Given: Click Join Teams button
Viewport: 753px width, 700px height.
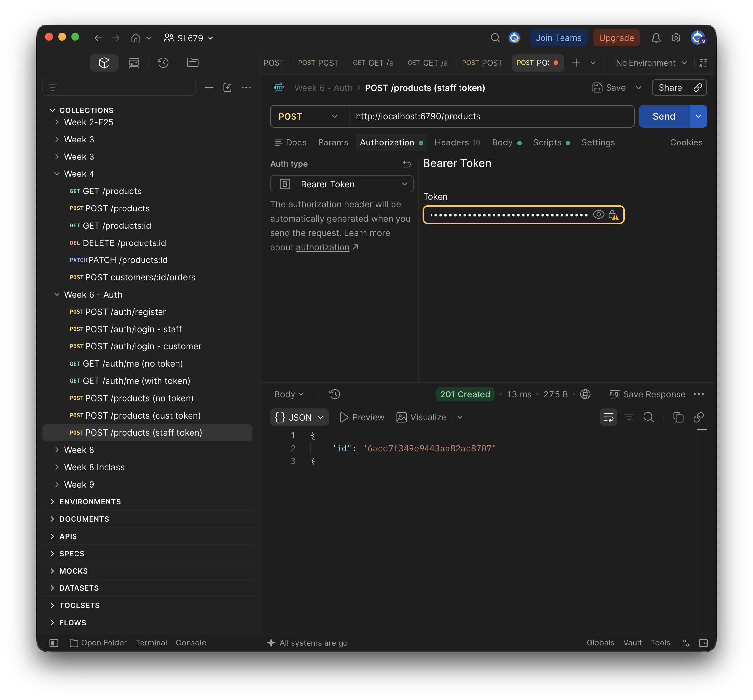Looking at the screenshot, I should pos(558,38).
